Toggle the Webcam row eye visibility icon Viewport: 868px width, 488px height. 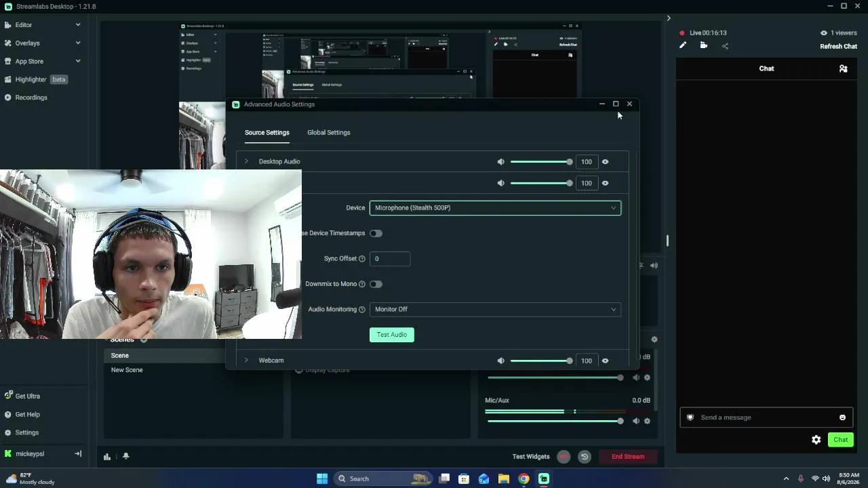coord(606,361)
